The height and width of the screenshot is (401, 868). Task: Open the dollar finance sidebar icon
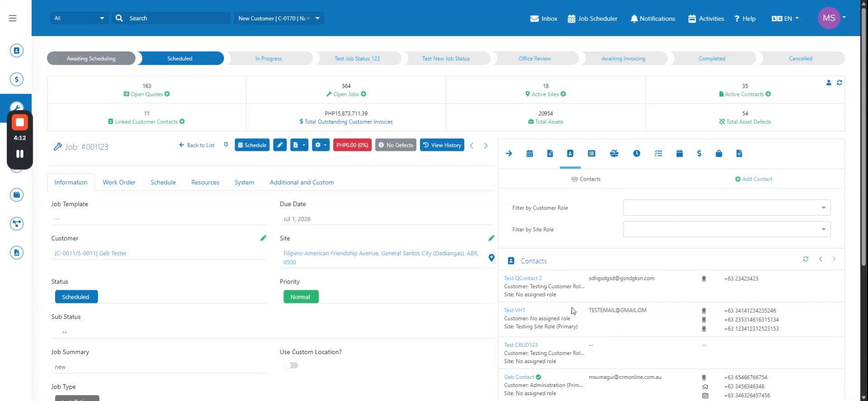[x=17, y=79]
